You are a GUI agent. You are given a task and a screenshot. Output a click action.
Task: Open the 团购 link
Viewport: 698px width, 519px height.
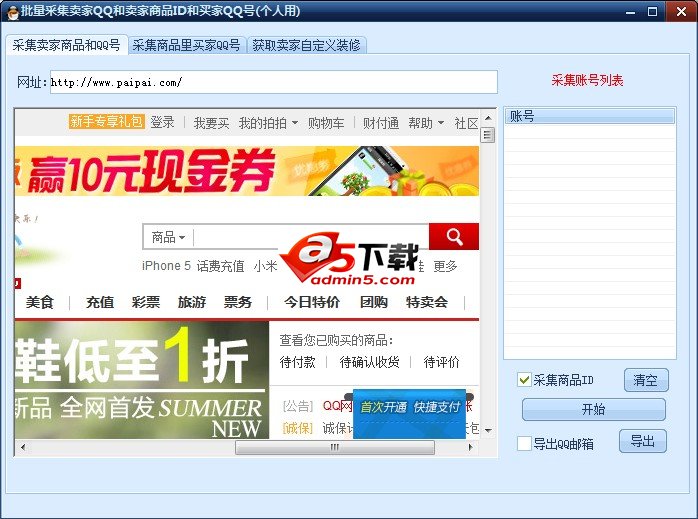(x=373, y=302)
